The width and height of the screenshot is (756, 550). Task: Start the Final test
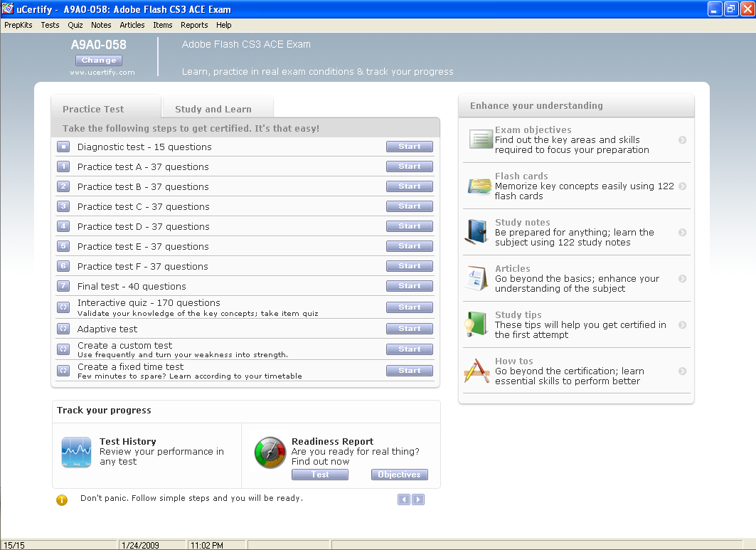410,286
